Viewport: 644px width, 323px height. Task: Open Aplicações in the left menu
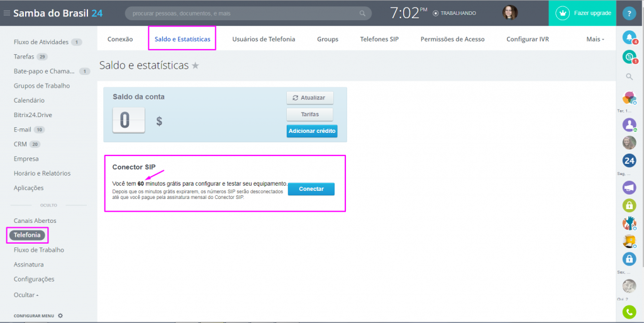[x=29, y=188]
